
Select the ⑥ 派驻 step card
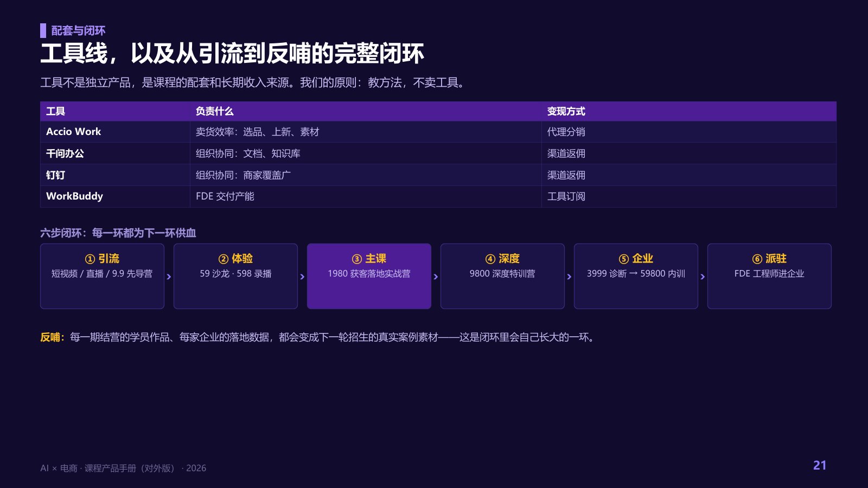[x=769, y=276]
